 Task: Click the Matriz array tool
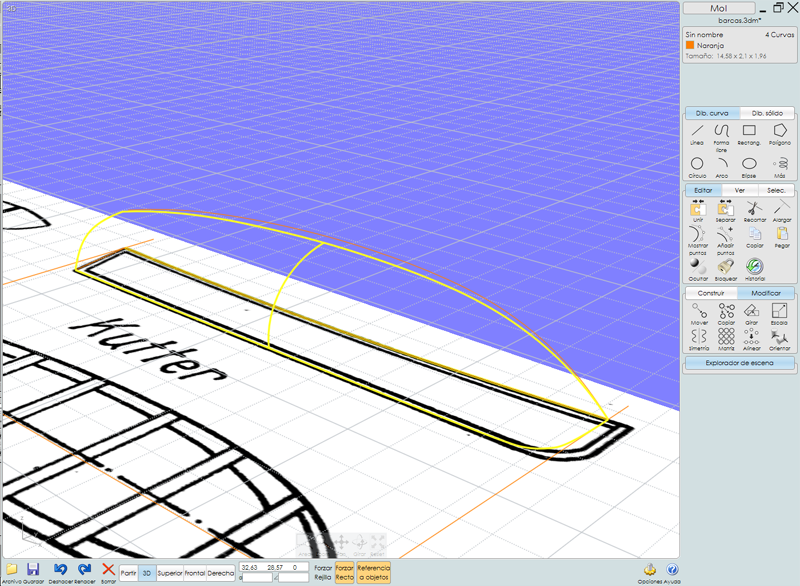(726, 339)
